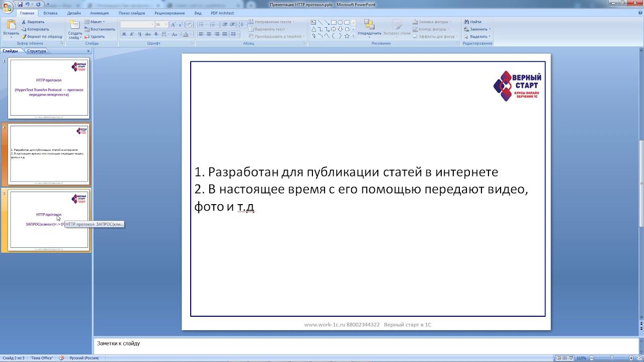Increase the font size

point(173,24)
